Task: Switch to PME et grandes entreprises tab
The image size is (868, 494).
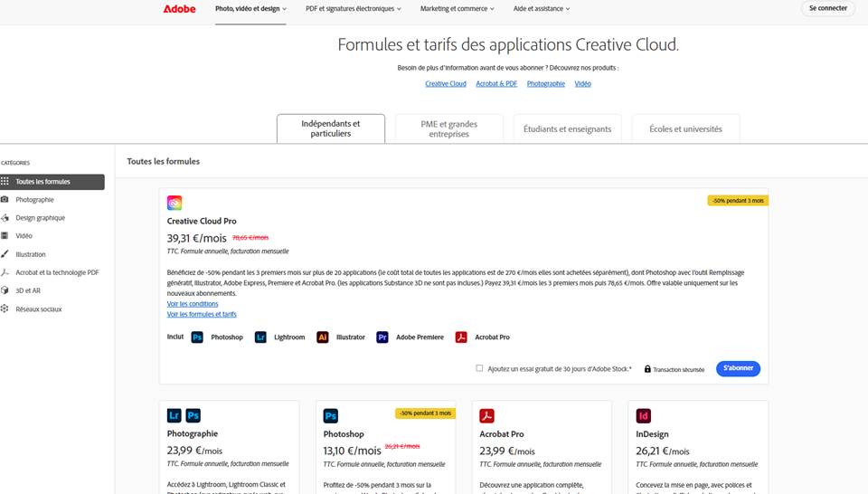Action: pos(449,129)
